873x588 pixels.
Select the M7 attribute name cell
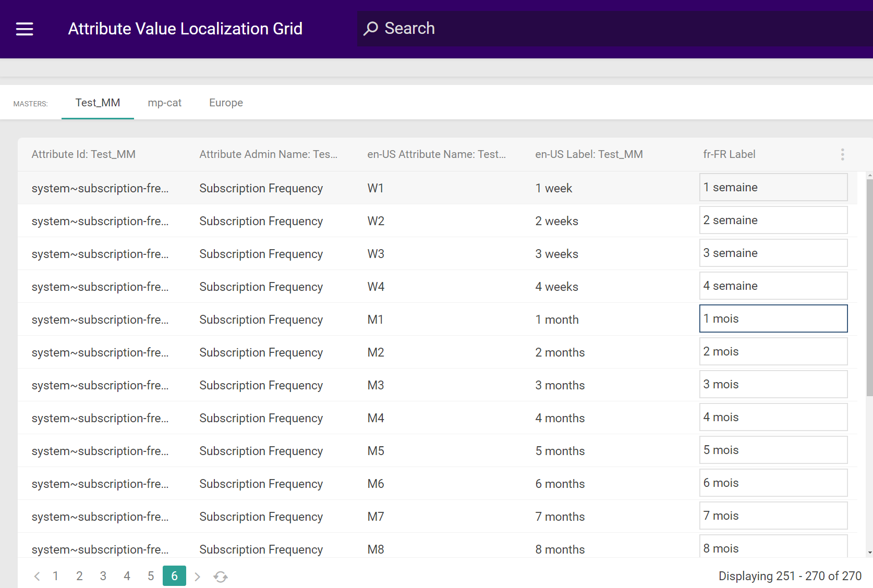tap(375, 517)
